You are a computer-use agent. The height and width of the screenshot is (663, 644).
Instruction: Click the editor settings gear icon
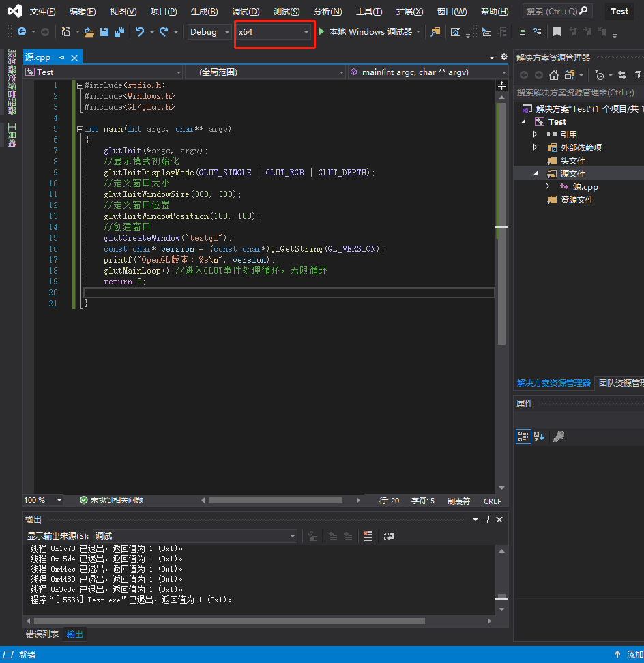click(504, 57)
